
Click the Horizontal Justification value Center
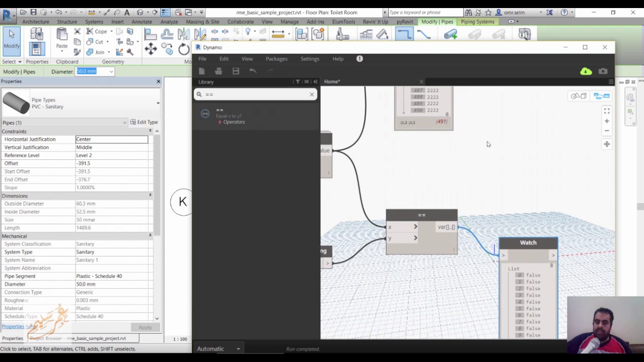tap(112, 139)
